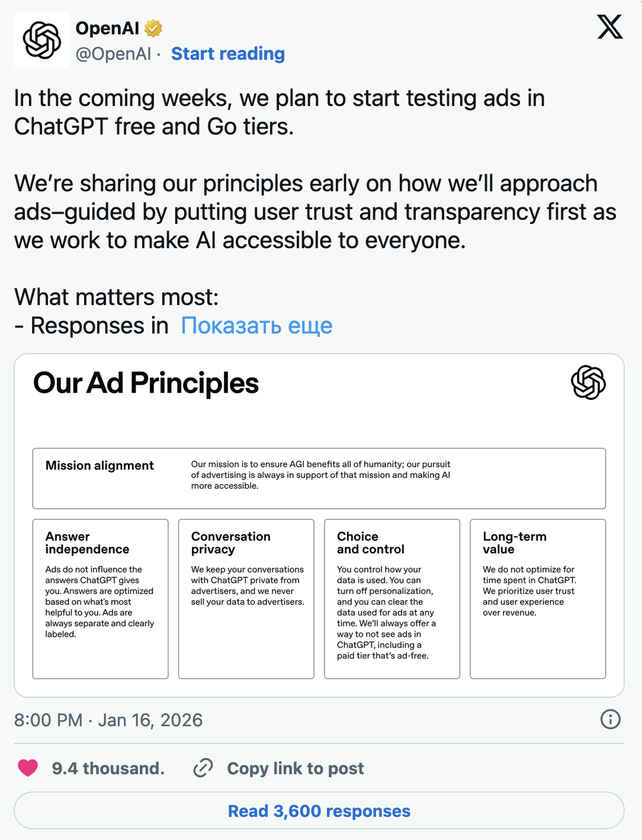The image size is (642, 840).
Task: Expand the post with "Показать еще"
Action: [256, 326]
